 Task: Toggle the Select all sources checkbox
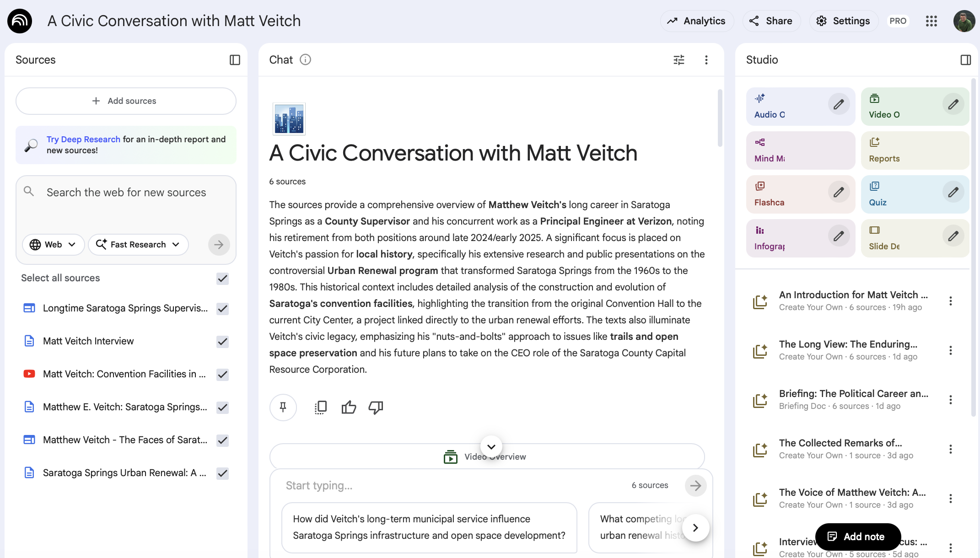point(222,279)
